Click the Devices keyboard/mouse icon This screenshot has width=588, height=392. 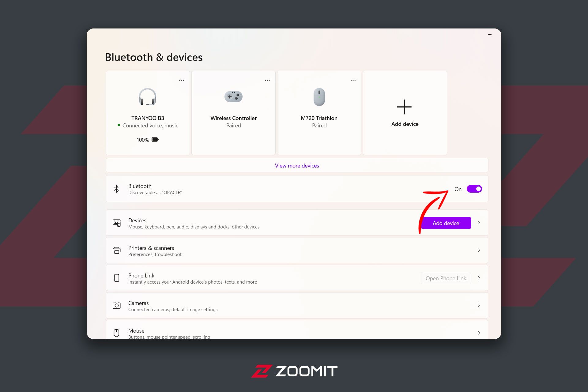pos(116,223)
